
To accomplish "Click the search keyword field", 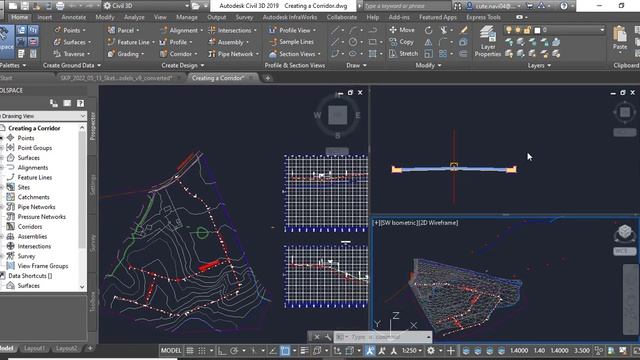I will tap(407, 6).
